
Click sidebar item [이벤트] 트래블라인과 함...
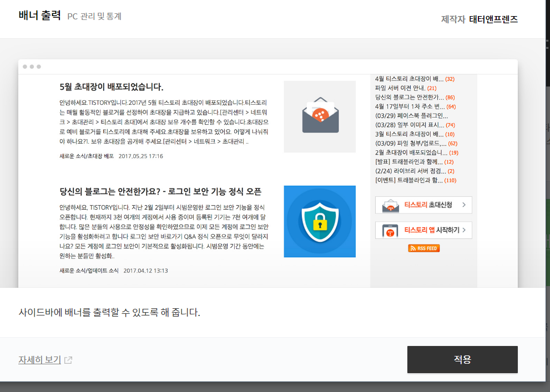tap(408, 180)
